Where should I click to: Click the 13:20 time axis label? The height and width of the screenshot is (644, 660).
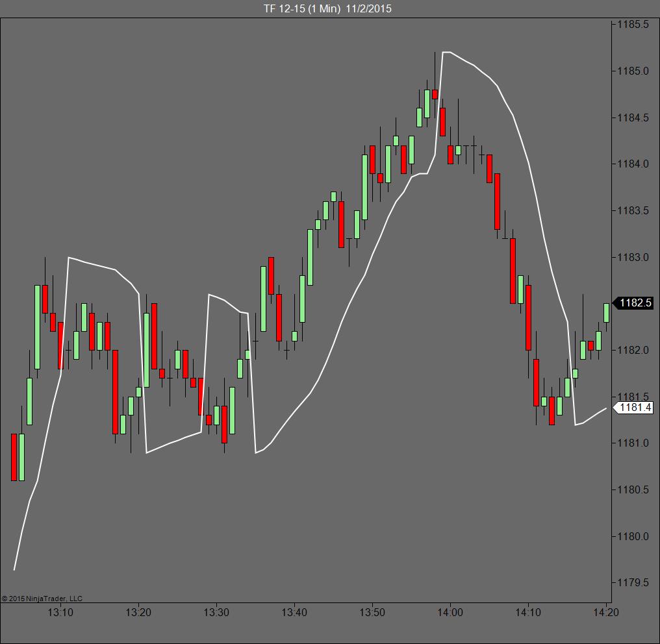138,612
